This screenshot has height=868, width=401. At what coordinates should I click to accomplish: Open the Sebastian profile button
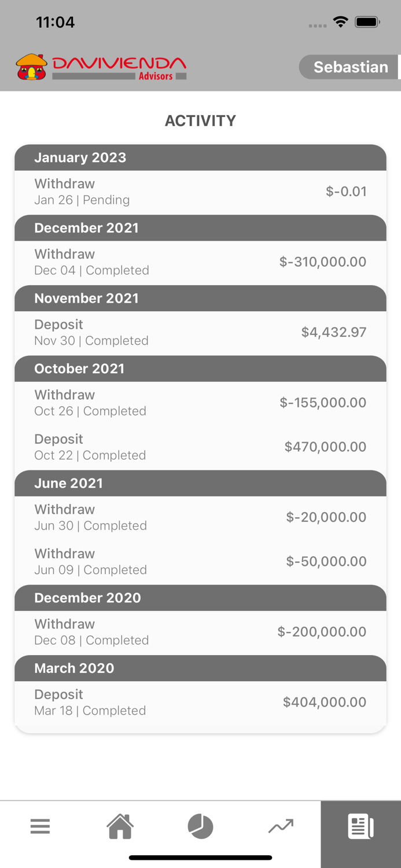point(350,67)
